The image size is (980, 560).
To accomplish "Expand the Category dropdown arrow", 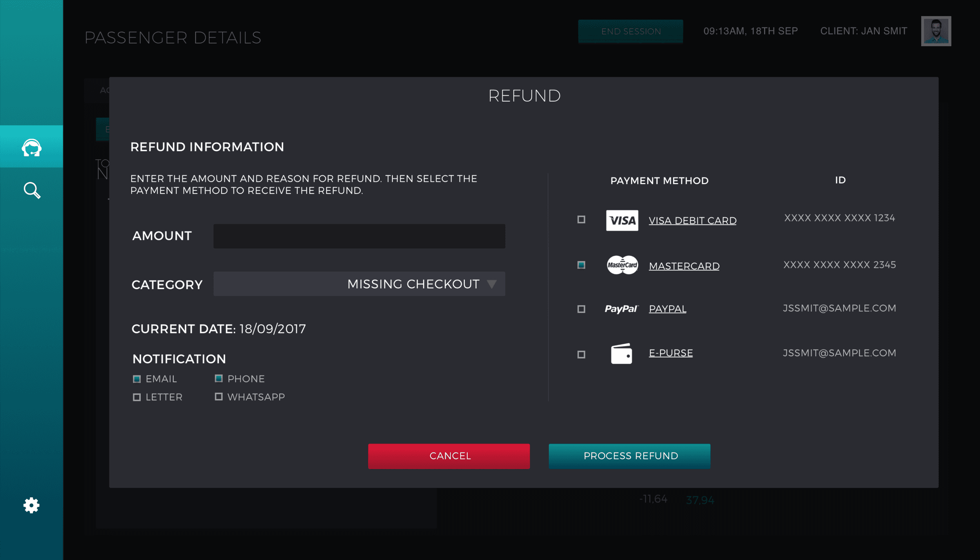I will [x=492, y=284].
